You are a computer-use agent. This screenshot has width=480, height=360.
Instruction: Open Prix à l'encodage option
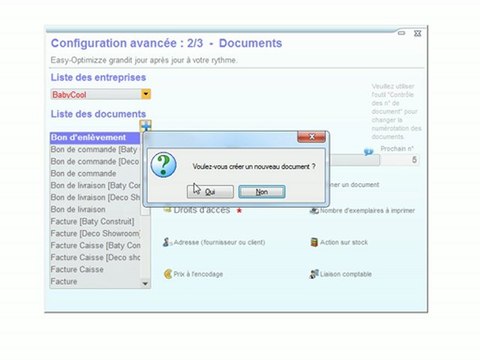[x=198, y=274]
